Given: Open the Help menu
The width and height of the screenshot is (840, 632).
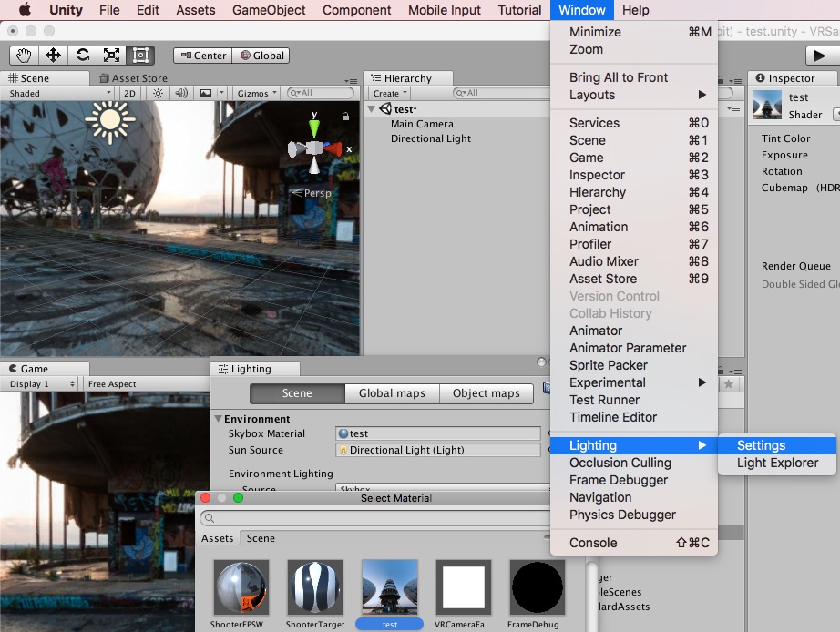Looking at the screenshot, I should (635, 10).
